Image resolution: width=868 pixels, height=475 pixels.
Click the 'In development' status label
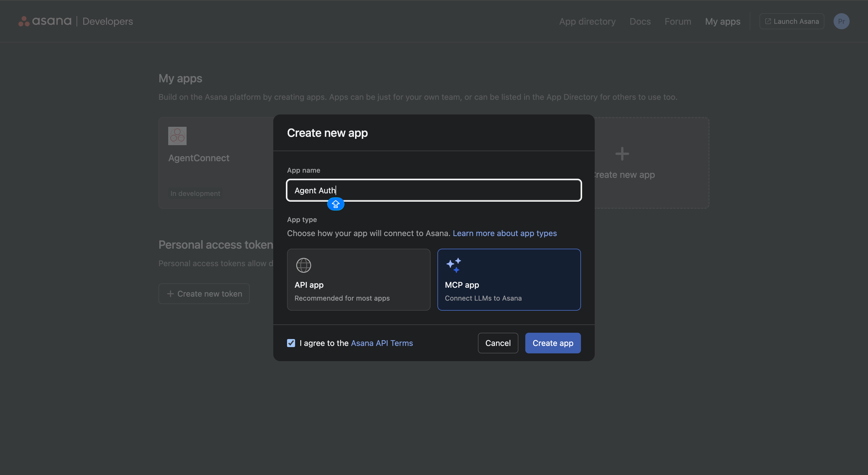(195, 194)
